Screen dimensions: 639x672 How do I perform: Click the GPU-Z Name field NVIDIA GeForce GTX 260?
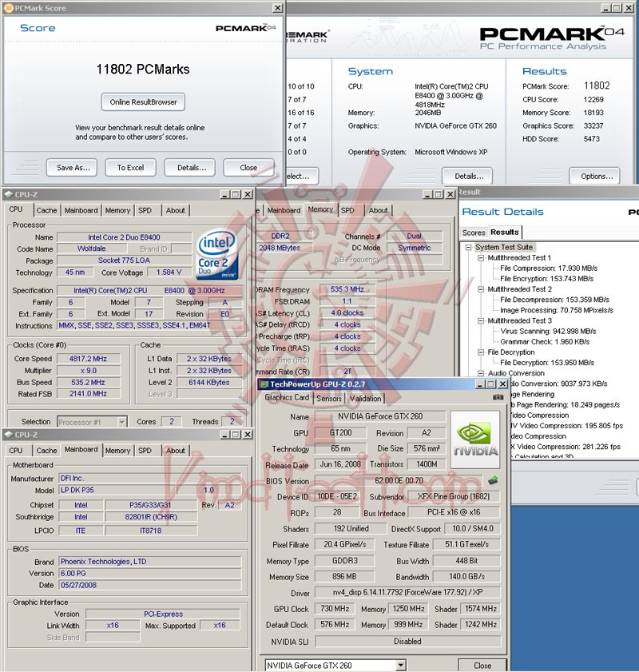pos(380,416)
